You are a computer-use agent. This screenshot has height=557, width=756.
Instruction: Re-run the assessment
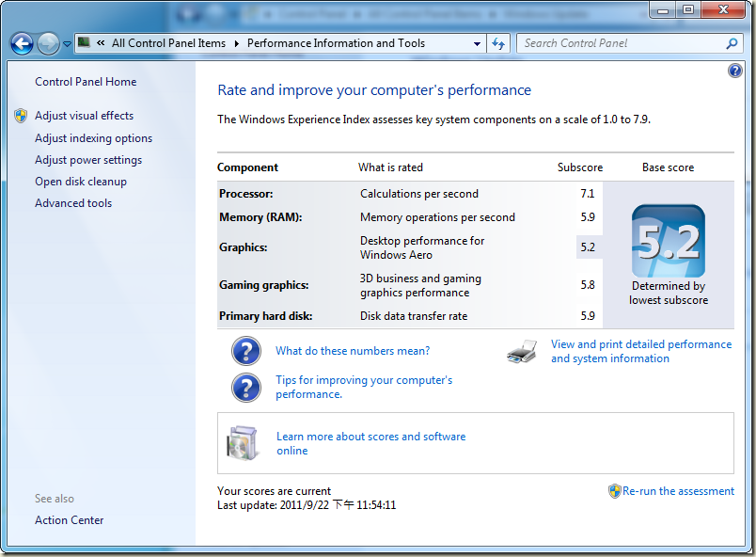(x=678, y=491)
